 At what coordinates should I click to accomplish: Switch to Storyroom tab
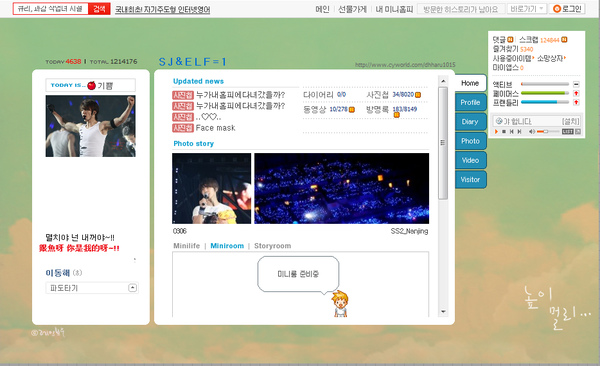click(x=272, y=246)
